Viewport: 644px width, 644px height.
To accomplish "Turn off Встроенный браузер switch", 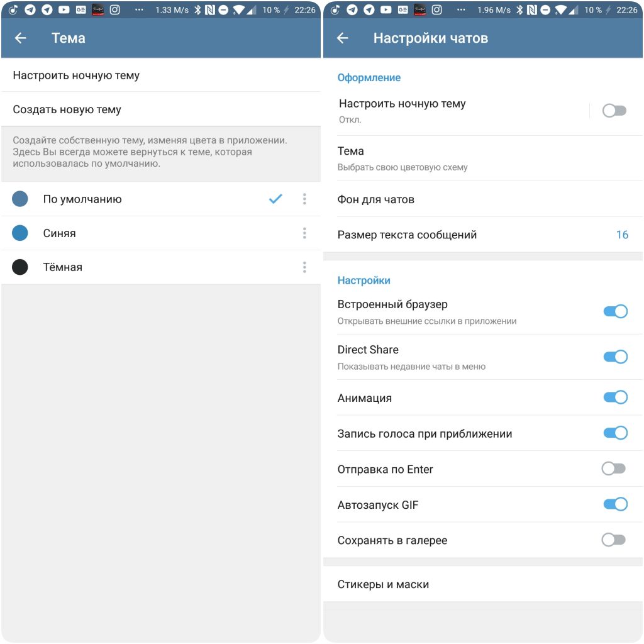I will click(615, 311).
